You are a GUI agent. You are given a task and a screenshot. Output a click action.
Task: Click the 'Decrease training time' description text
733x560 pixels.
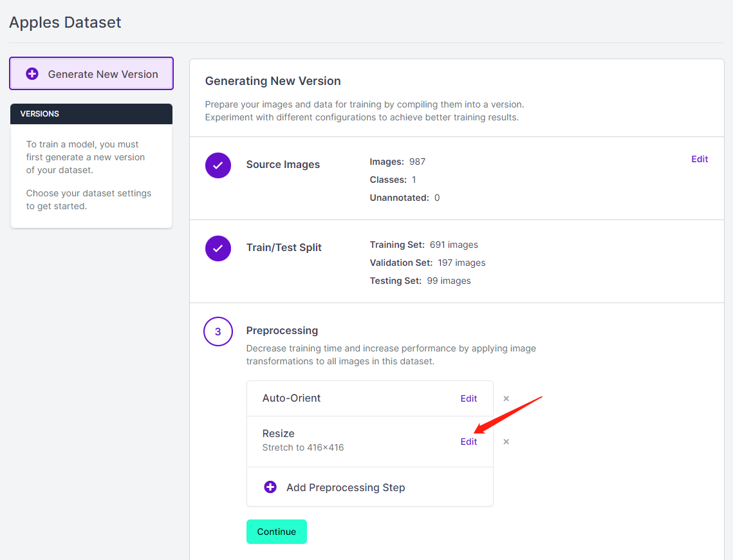391,355
